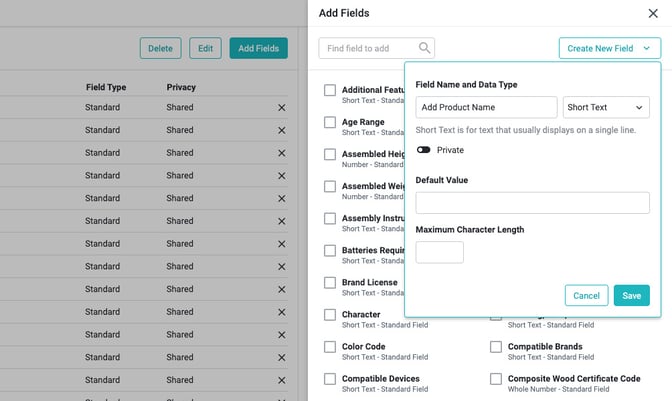Select the Color Code checkbox
The width and height of the screenshot is (672, 401).
(330, 347)
